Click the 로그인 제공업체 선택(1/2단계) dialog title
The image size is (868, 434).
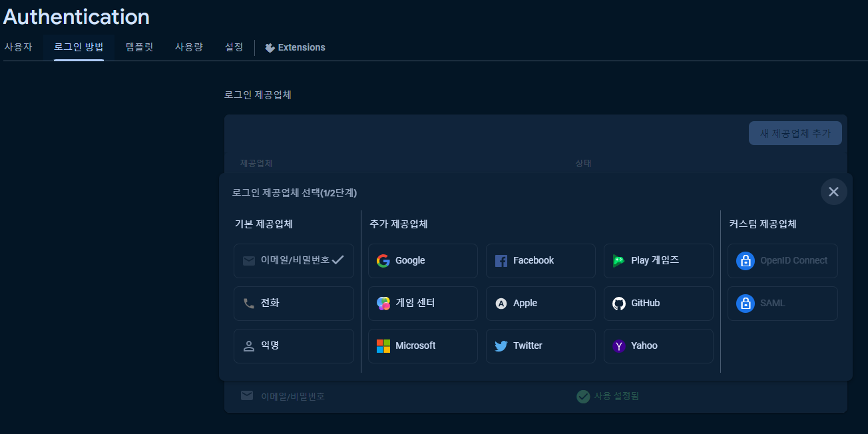point(294,193)
